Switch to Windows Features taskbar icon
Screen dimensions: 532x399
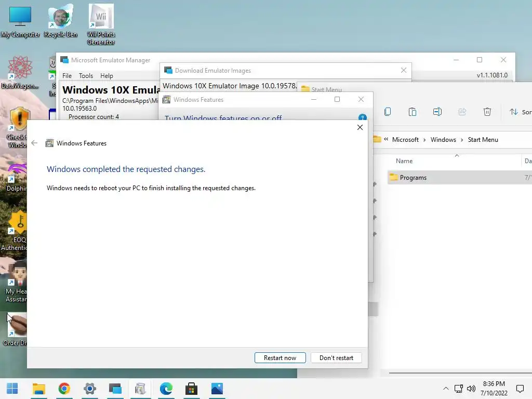(x=140, y=389)
